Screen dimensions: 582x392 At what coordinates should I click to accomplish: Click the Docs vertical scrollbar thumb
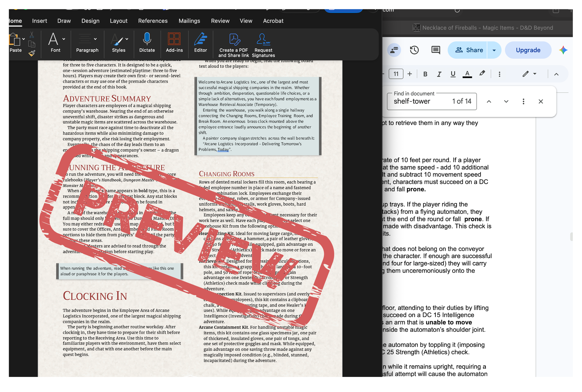571,236
